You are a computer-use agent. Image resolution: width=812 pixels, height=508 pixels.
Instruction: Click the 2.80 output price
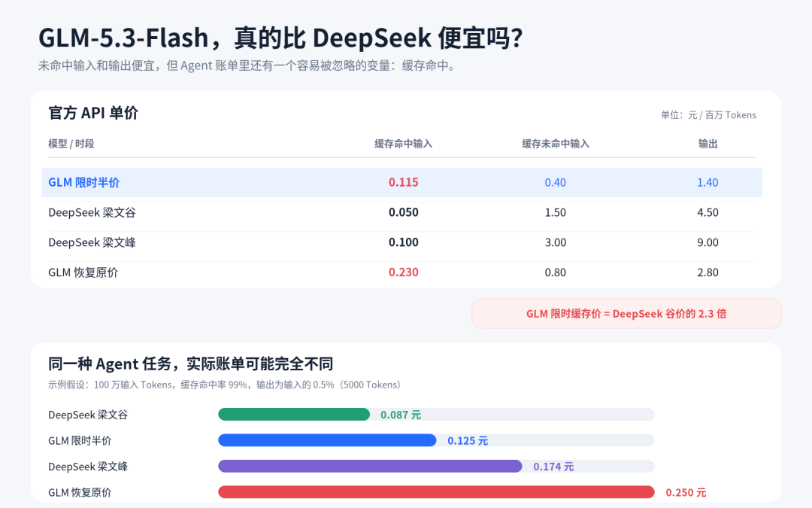[707, 272]
